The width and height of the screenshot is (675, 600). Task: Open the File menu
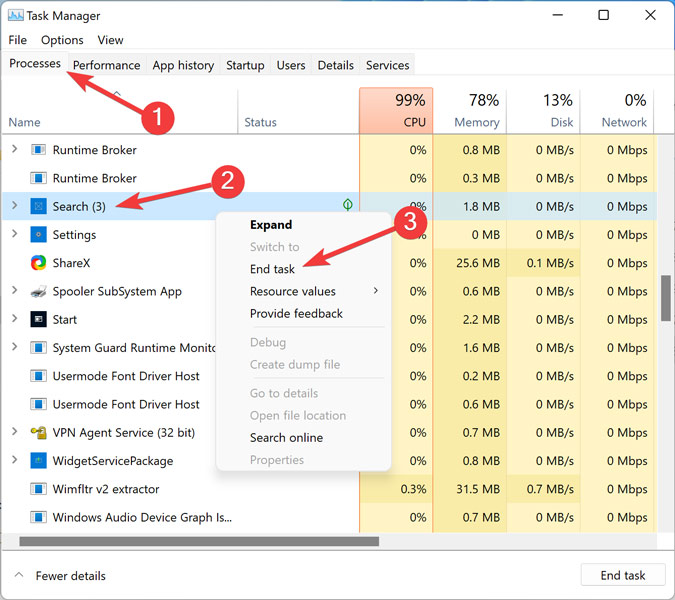pyautogui.click(x=18, y=40)
